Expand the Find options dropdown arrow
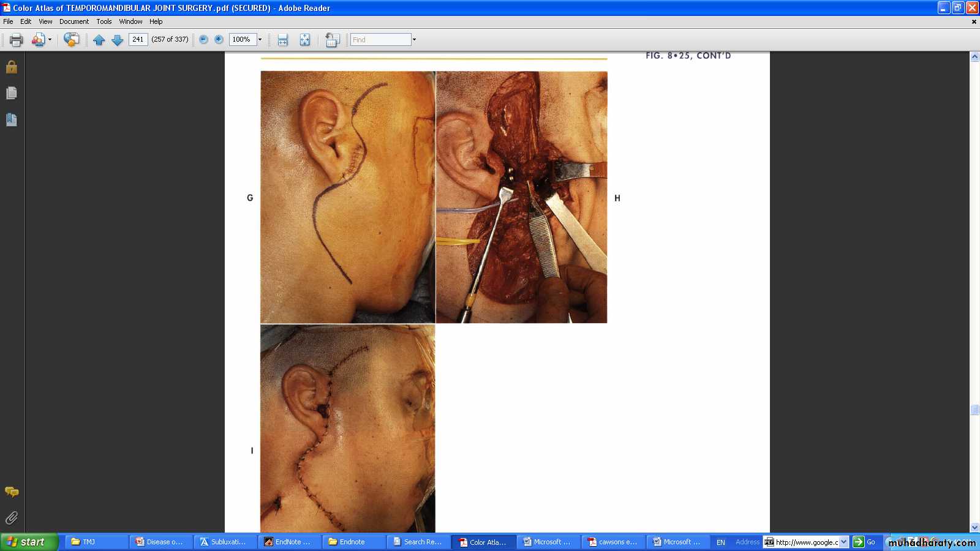The width and height of the screenshot is (980, 551). click(x=414, y=40)
